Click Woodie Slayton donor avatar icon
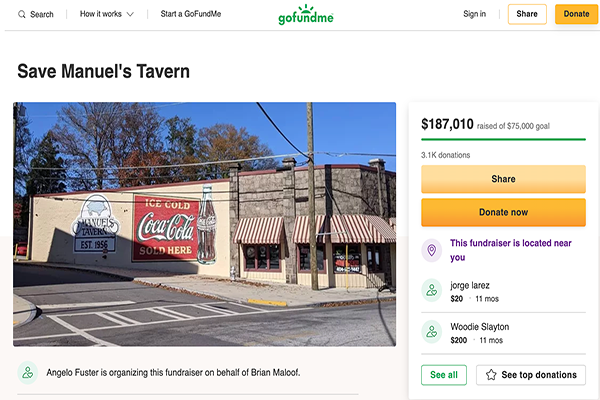The image size is (600, 400). click(432, 333)
